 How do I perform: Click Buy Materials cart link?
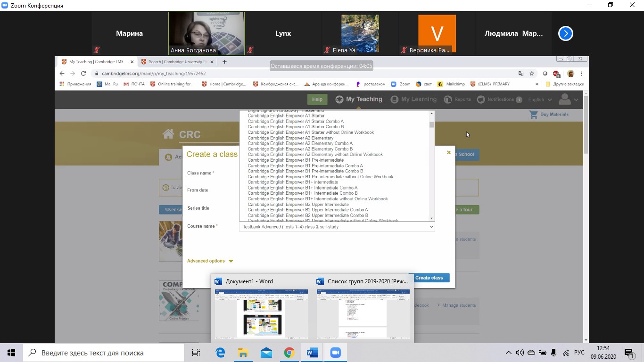coord(549,115)
